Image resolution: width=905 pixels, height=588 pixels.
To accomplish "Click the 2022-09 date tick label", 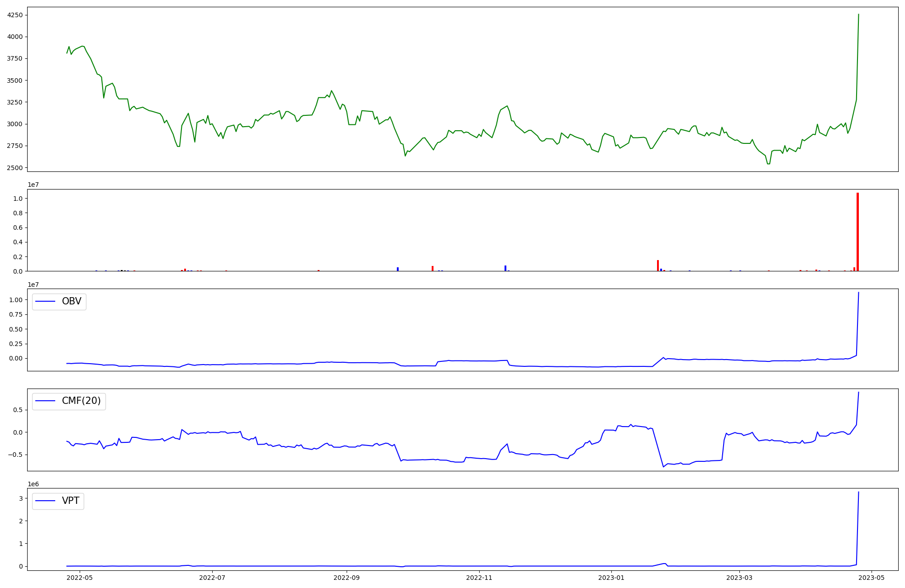I will (x=347, y=577).
